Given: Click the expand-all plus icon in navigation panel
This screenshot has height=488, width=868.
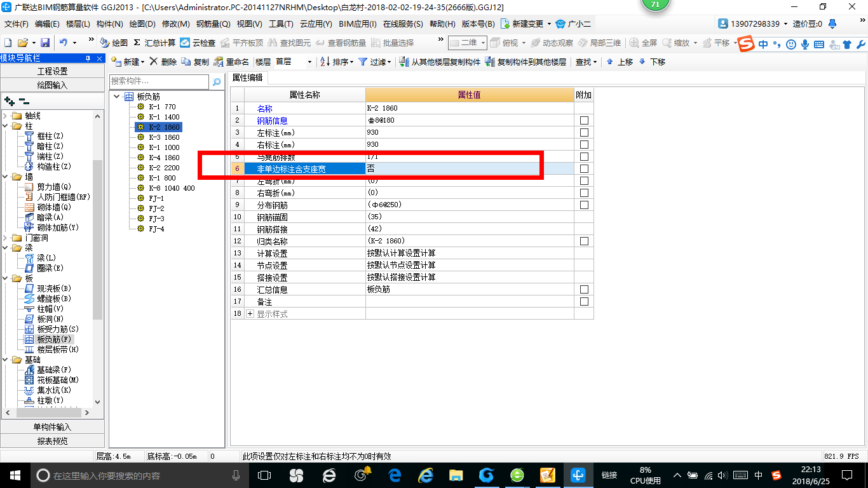Looking at the screenshot, I should 10,100.
